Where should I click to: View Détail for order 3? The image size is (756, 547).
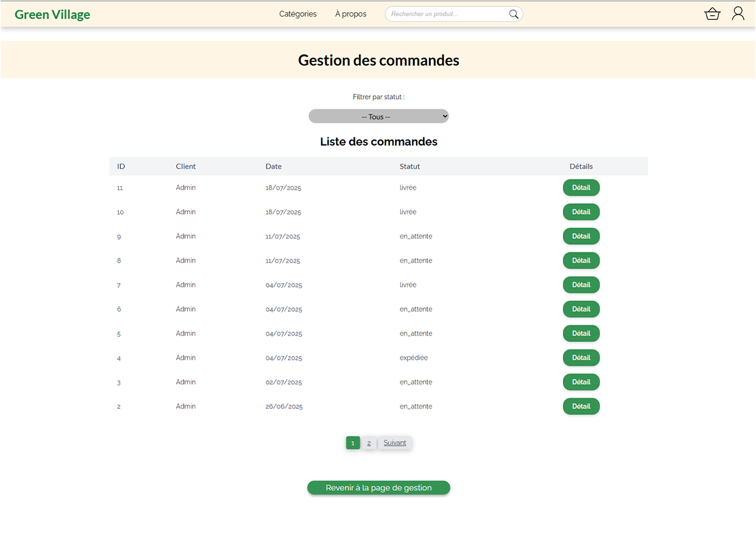coord(581,382)
